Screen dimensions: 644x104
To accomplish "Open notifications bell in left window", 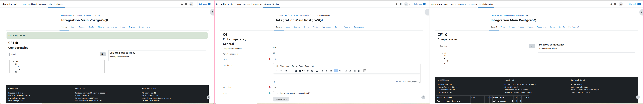I will click(182, 4).
